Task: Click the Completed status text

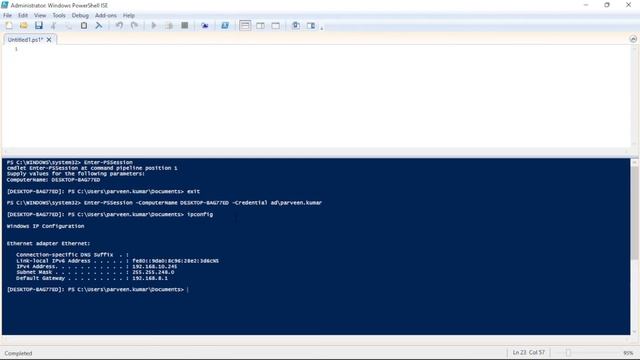Action: pyautogui.click(x=18, y=353)
